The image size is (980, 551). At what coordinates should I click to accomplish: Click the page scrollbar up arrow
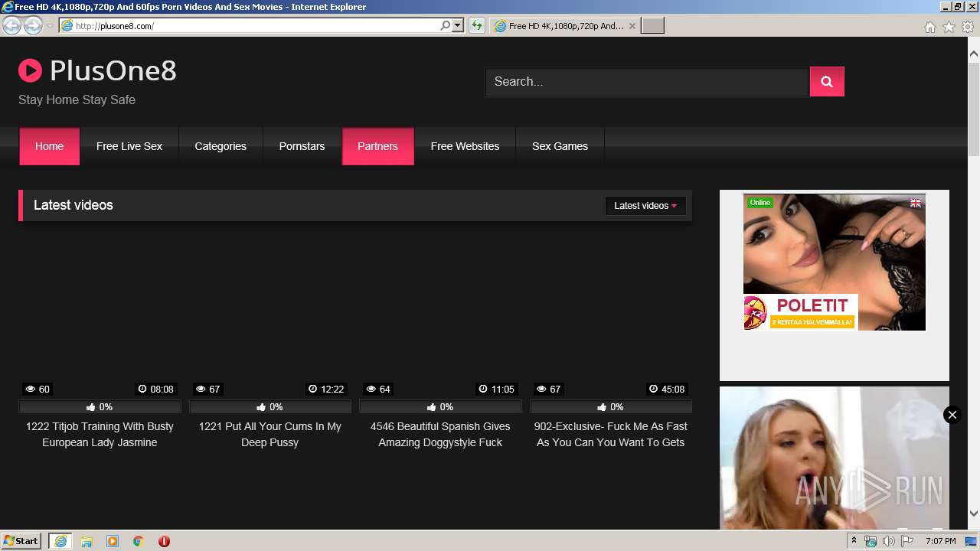tap(974, 54)
